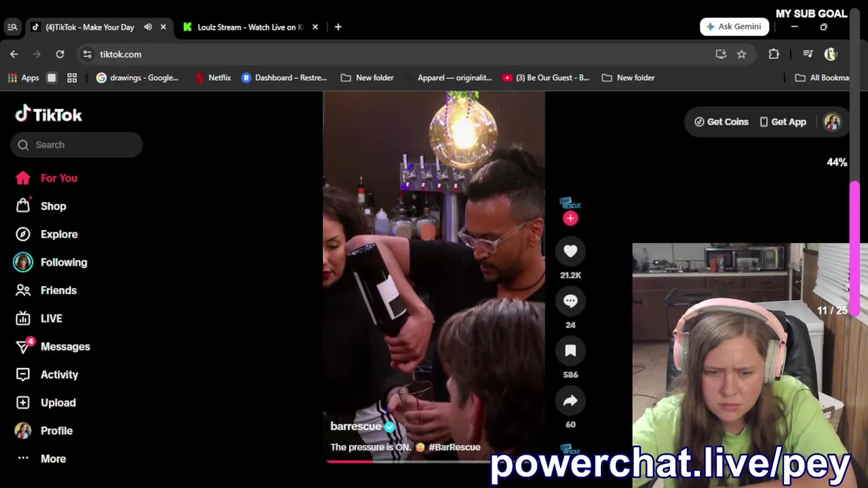This screenshot has width=868, height=488.
Task: Open the tab groups grid icon
Action: 72,78
